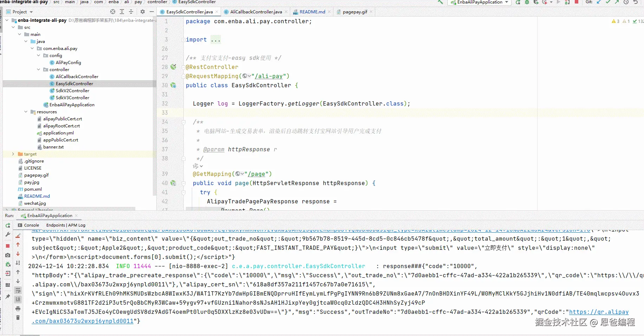Open AliPayConfig in the project tree
644x336 pixels.
click(x=68, y=62)
